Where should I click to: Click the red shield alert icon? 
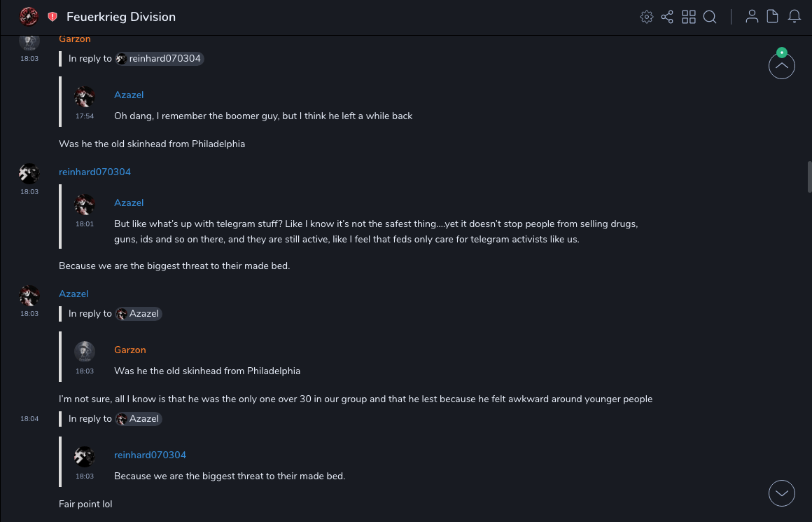point(52,17)
